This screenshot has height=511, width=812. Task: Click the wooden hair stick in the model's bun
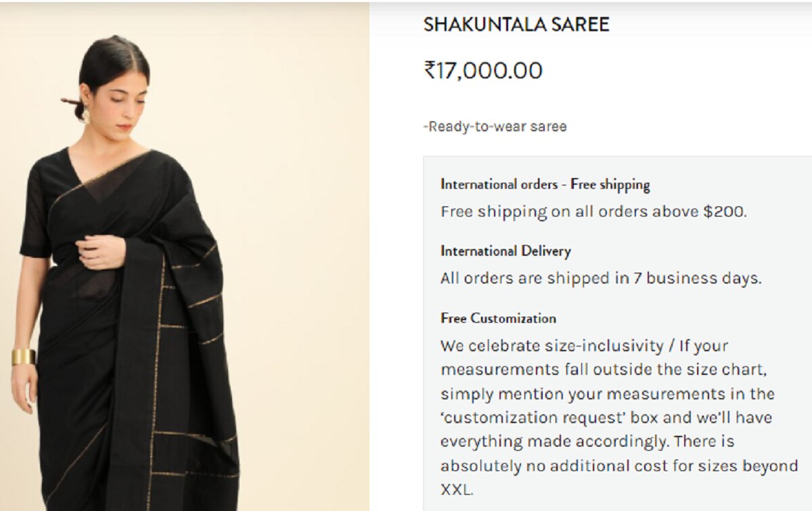pos(70,102)
